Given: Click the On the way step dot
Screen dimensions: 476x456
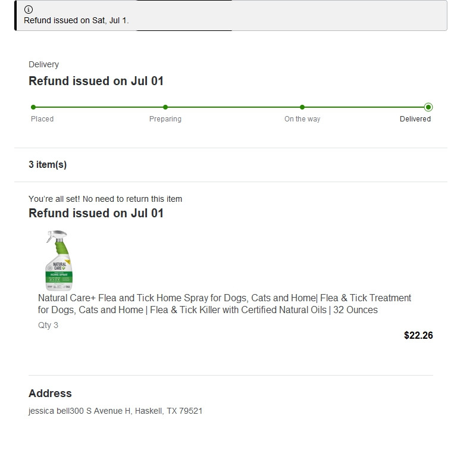Looking at the screenshot, I should click(x=302, y=107).
